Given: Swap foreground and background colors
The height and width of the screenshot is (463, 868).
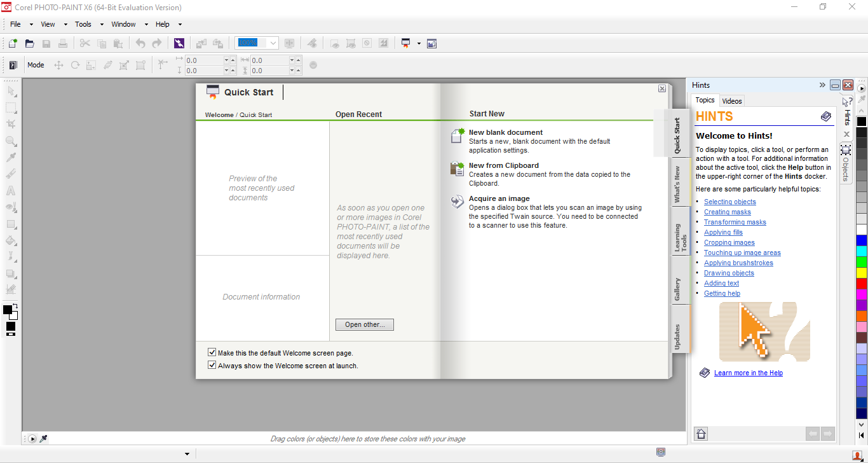Looking at the screenshot, I should pyautogui.click(x=15, y=307).
